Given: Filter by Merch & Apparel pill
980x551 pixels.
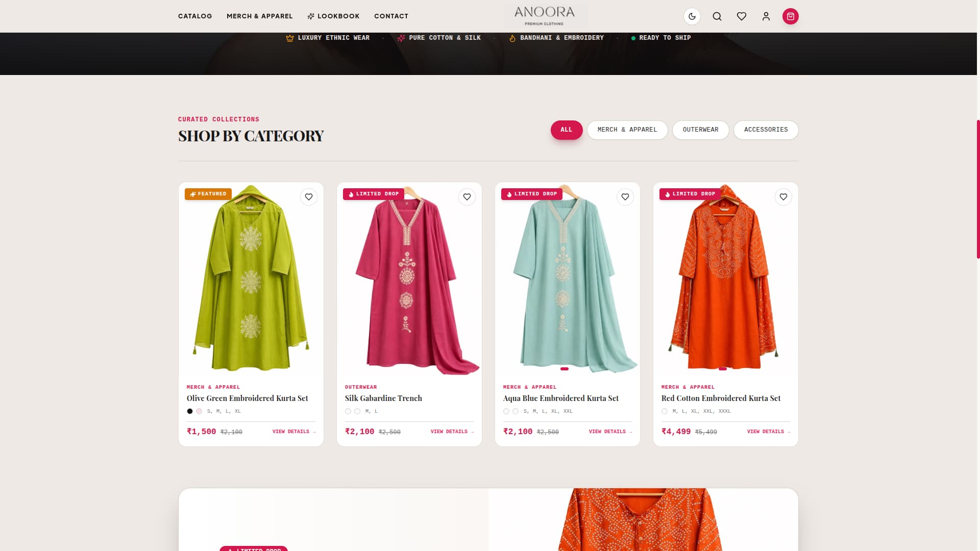Looking at the screenshot, I should coord(627,130).
